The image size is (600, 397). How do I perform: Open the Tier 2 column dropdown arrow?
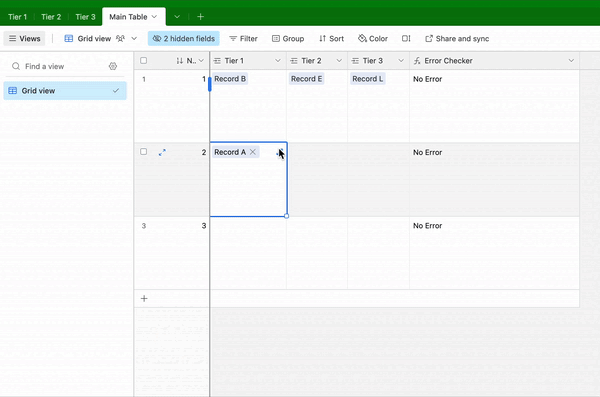339,61
